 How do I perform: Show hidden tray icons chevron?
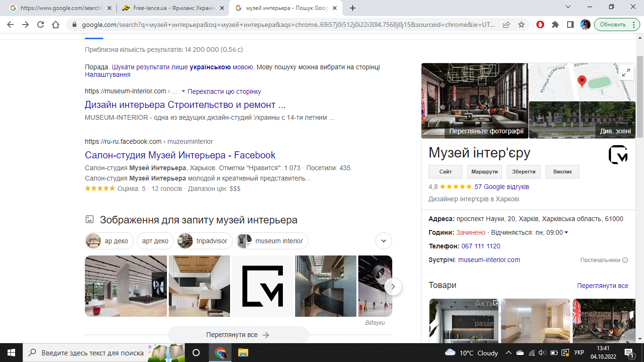(x=509, y=353)
